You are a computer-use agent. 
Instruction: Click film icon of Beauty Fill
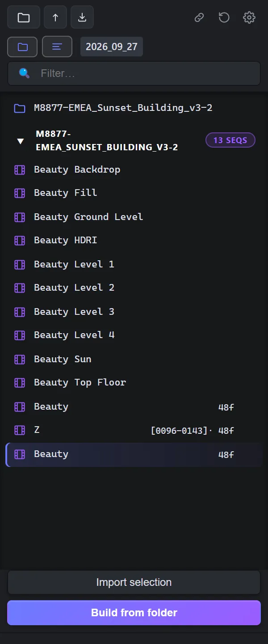pyautogui.click(x=20, y=193)
